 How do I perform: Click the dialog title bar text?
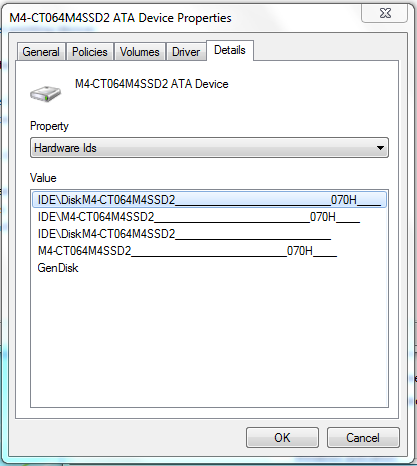120,18
